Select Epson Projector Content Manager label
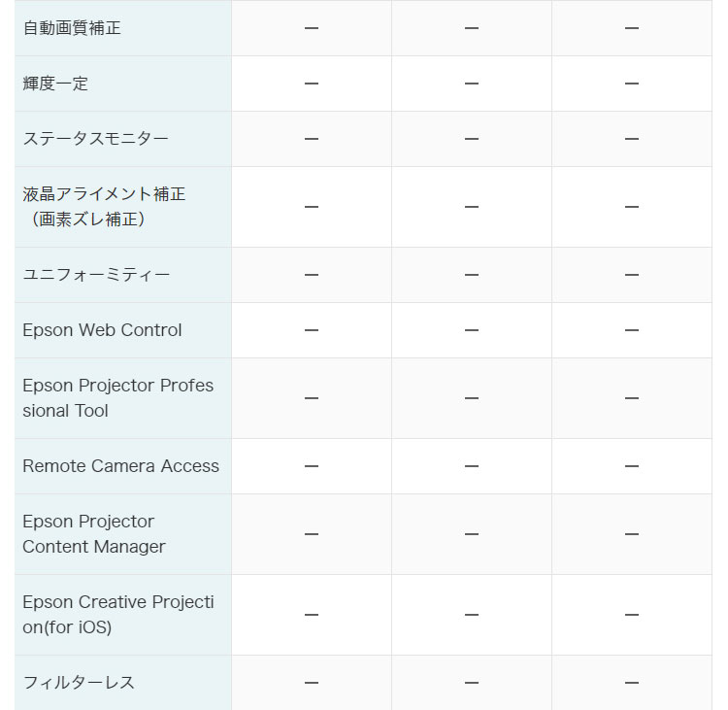 pos(94,534)
